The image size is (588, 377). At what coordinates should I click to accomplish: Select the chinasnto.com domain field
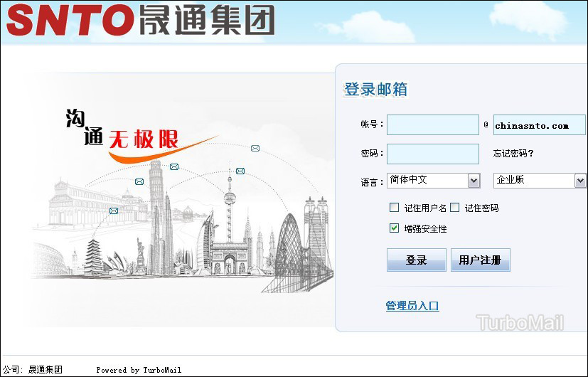coord(539,125)
